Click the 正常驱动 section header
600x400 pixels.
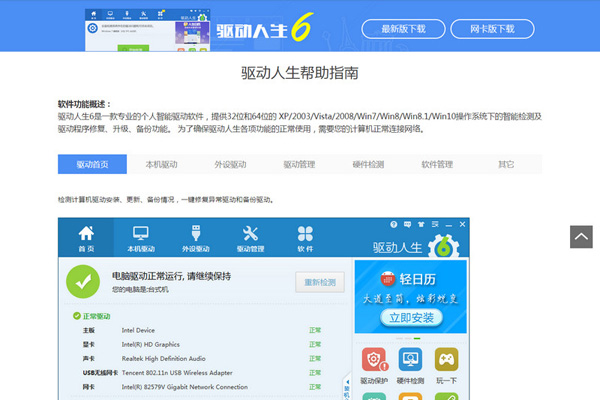tap(91, 316)
